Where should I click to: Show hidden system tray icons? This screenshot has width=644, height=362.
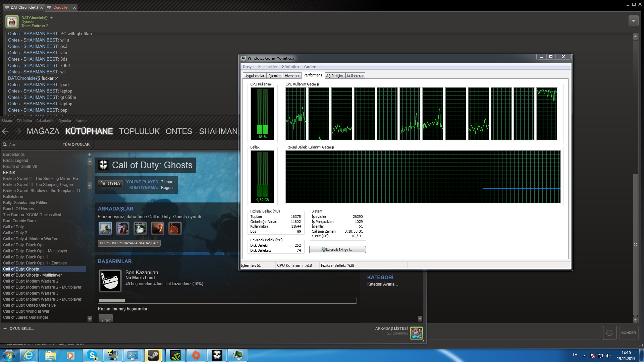(584, 356)
